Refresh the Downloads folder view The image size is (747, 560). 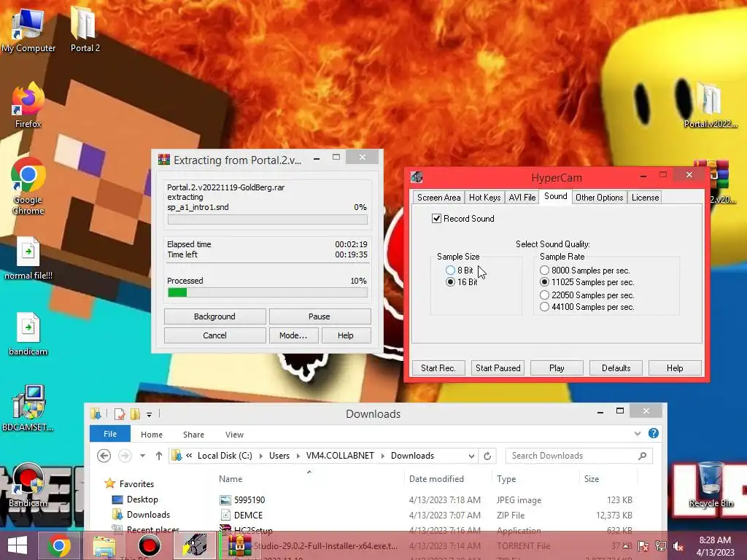click(487, 456)
